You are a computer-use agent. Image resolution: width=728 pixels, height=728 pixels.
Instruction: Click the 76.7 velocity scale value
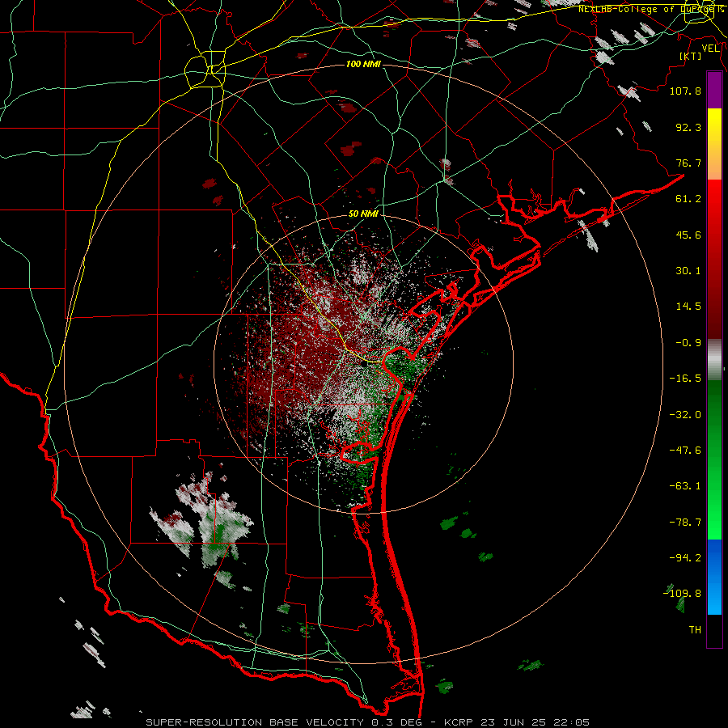688,163
